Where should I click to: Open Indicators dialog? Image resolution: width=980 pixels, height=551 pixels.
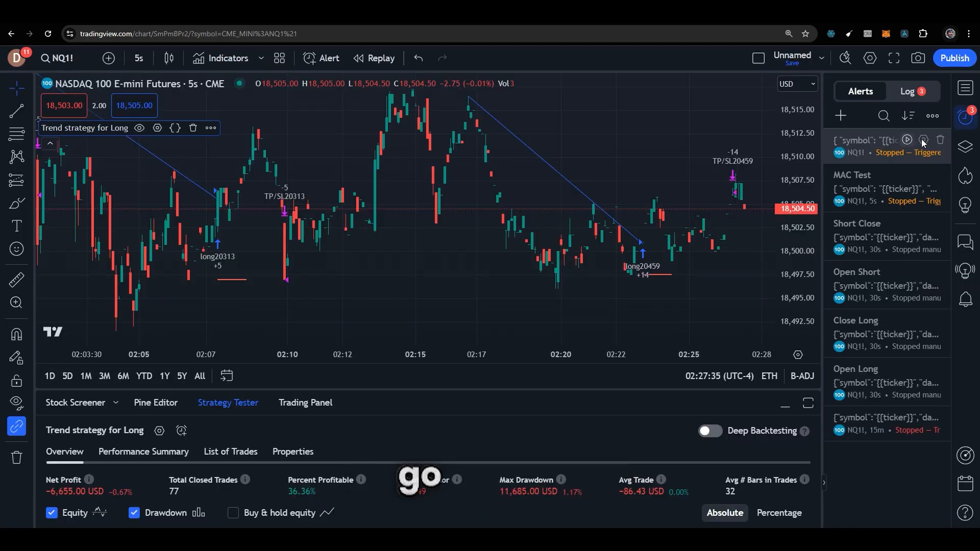[x=220, y=58]
